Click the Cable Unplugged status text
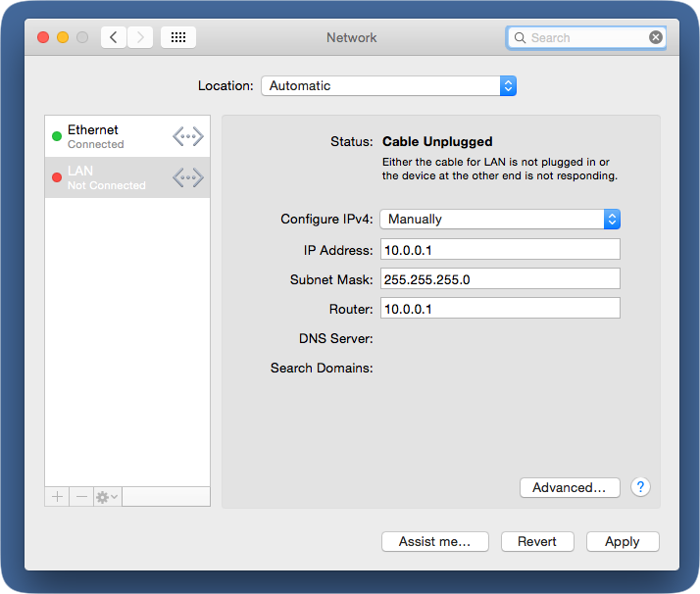 click(437, 141)
